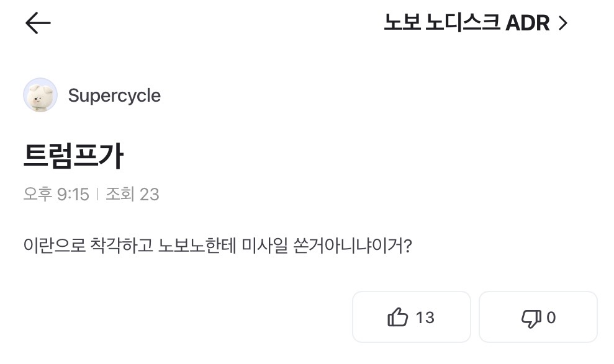Go back using the left arrow icon
This screenshot has height=364, width=614.
click(38, 24)
